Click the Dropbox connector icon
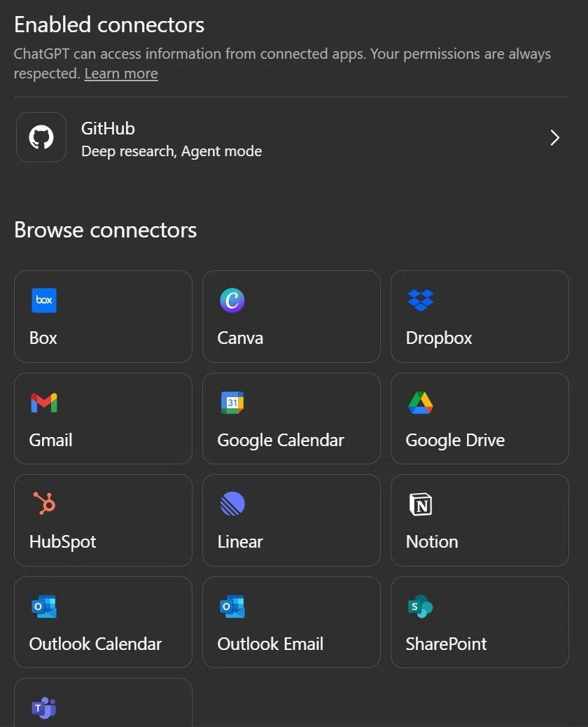This screenshot has height=727, width=588. [420, 300]
